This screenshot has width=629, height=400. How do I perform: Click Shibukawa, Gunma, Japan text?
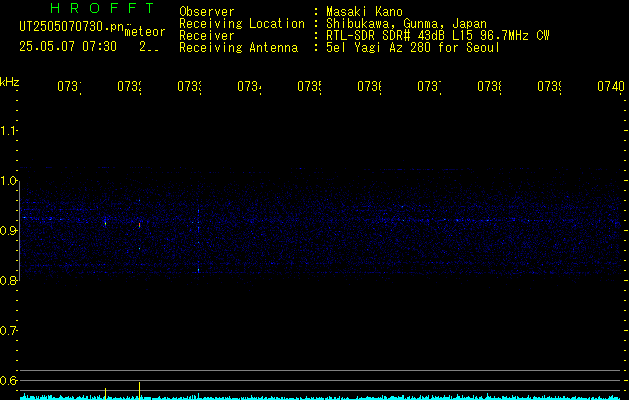[406, 24]
